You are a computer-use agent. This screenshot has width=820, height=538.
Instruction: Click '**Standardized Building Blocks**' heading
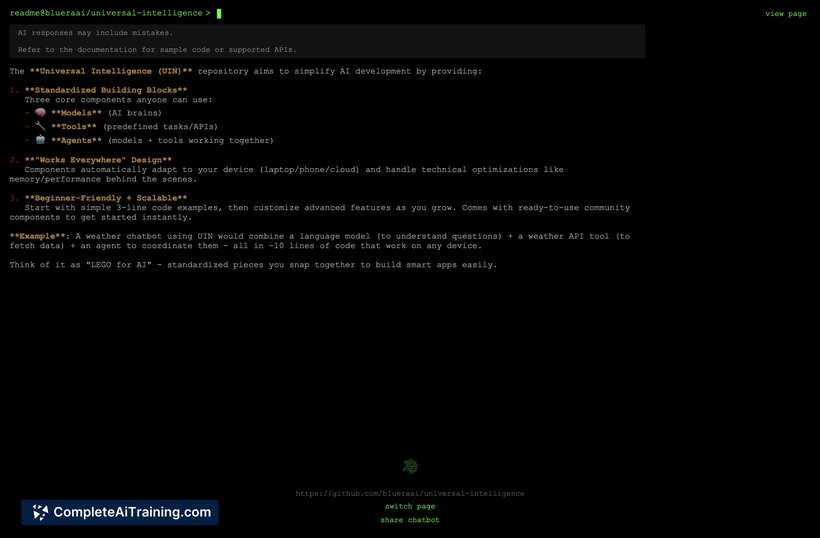pyautogui.click(x=106, y=90)
